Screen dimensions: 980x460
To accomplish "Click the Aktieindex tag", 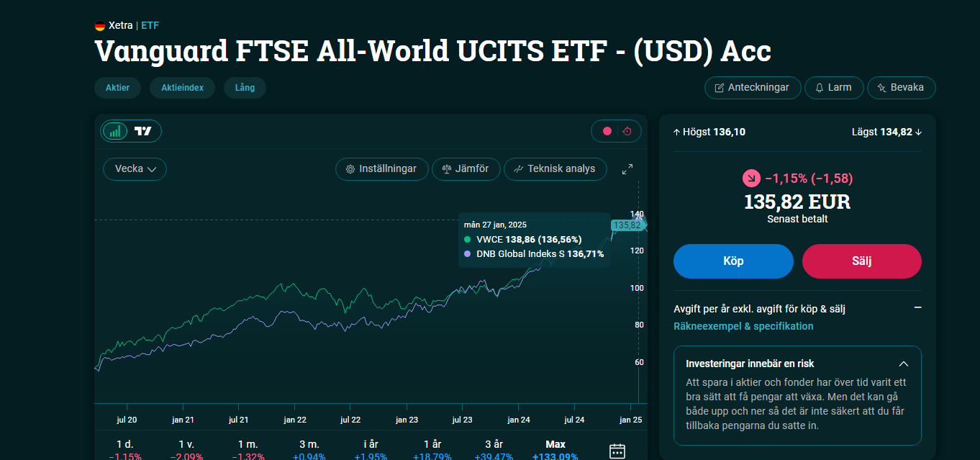I will coord(182,88).
